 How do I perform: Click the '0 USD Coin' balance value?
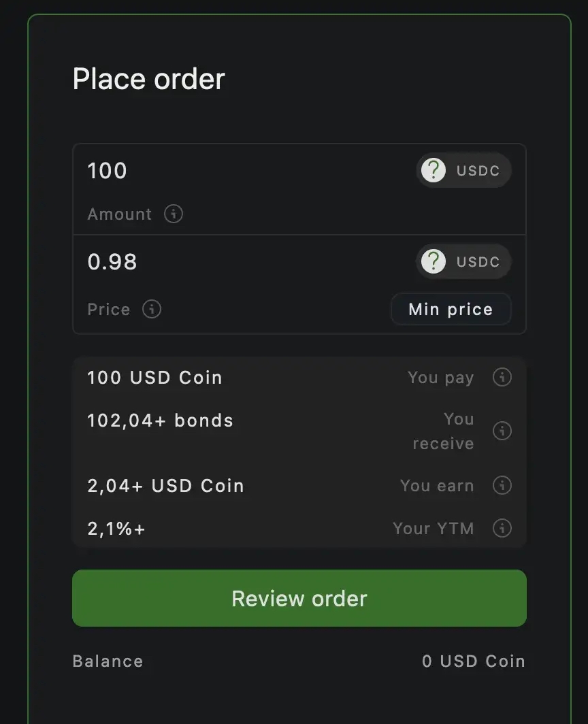tap(473, 661)
